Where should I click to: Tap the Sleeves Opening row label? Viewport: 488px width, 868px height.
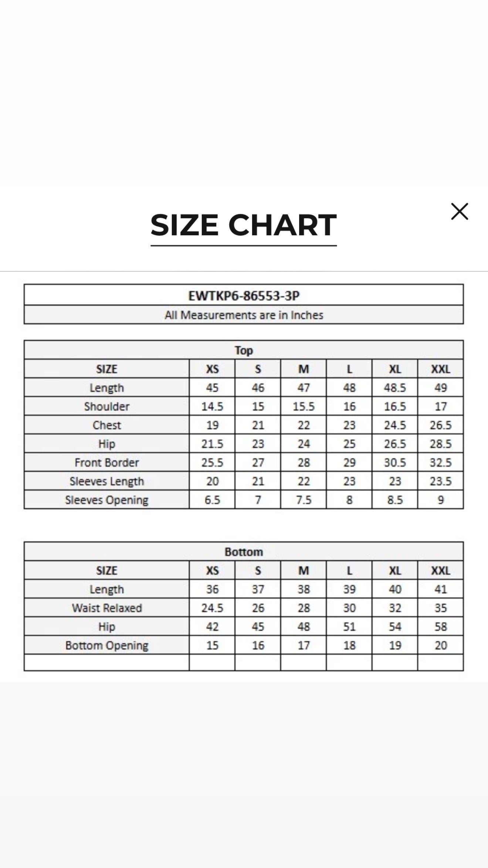pyautogui.click(x=107, y=500)
